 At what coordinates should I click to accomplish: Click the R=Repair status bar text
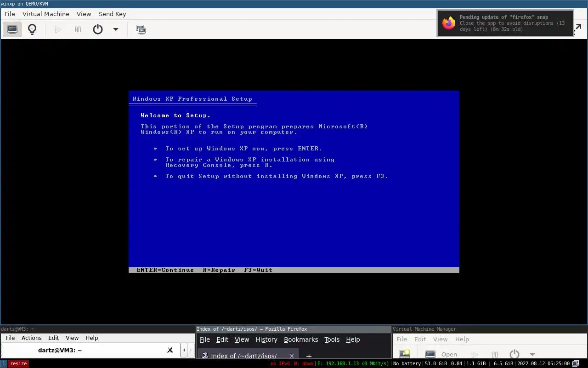(x=219, y=270)
